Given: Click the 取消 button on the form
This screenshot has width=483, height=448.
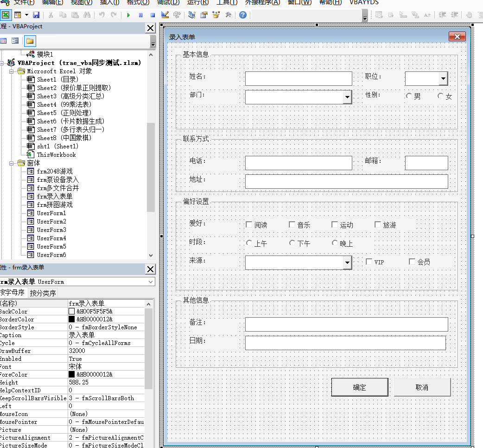Looking at the screenshot, I should pyautogui.click(x=422, y=386).
